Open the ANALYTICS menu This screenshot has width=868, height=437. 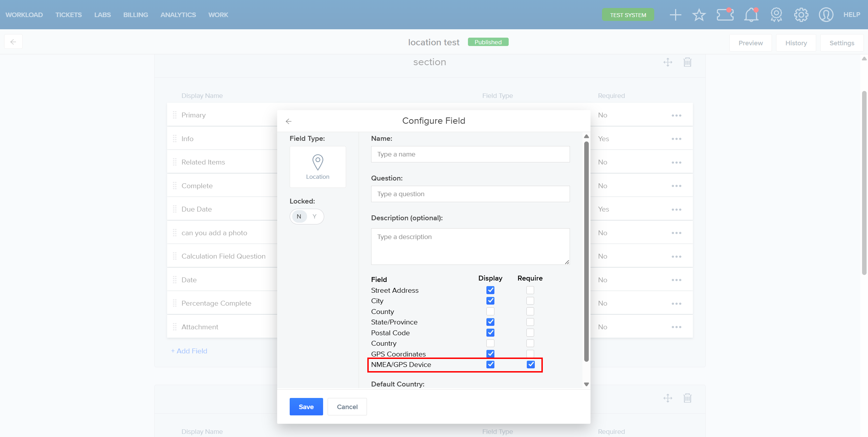[178, 15]
